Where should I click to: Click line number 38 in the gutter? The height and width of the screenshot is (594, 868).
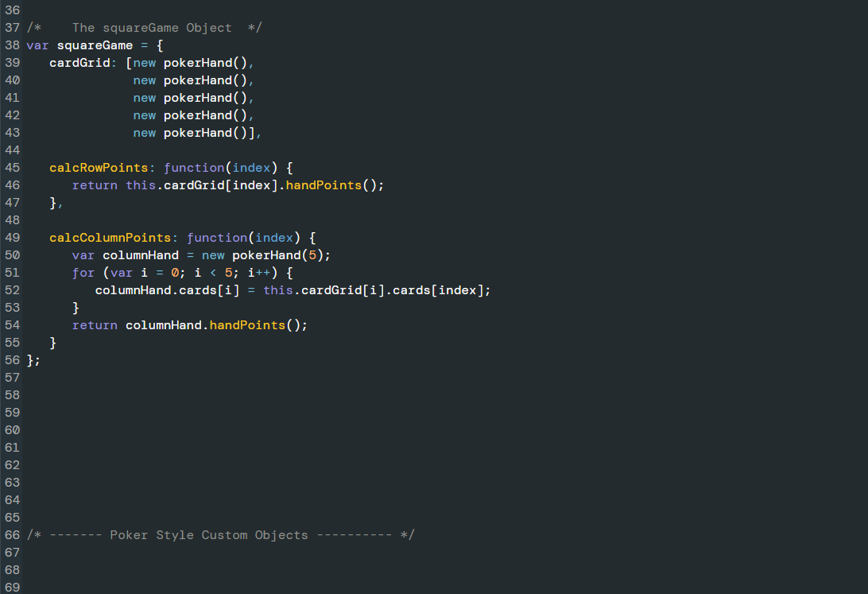click(12, 45)
